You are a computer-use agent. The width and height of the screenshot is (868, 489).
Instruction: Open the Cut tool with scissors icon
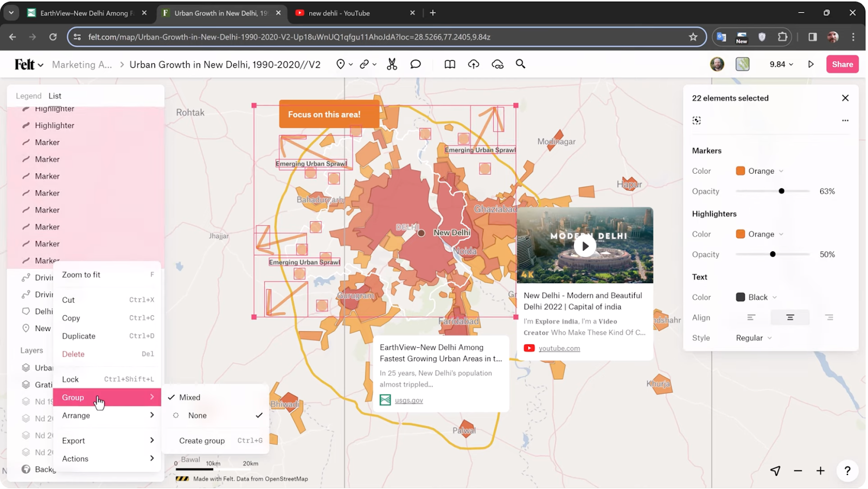392,64
